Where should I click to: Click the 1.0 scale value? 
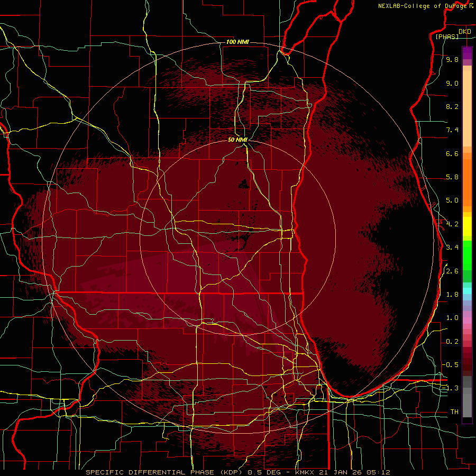pyautogui.click(x=452, y=318)
